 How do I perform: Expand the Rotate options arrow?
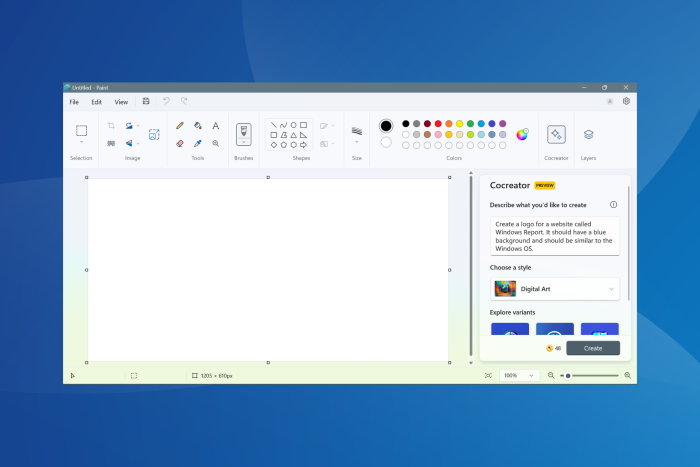coord(138,126)
